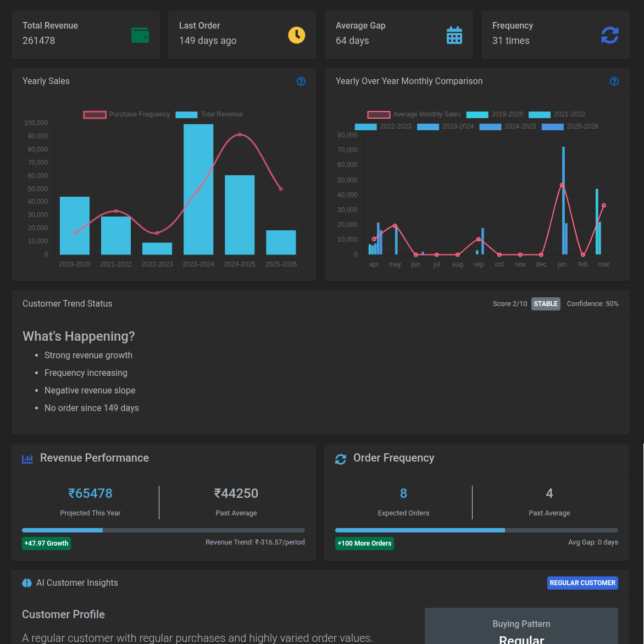Click the 2021-2022 bar in Yearly Sales
644x644 pixels.
click(x=116, y=235)
